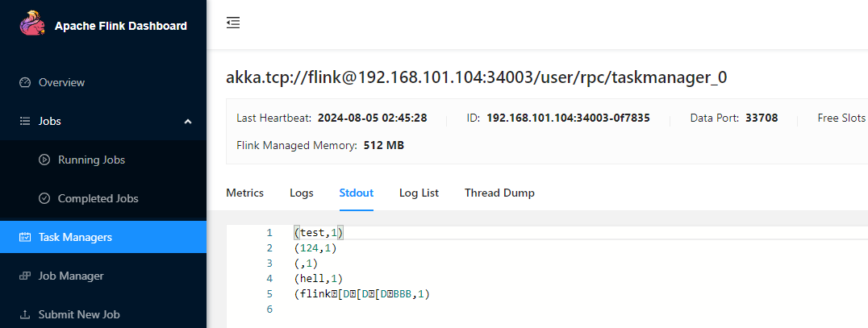
Task: Click the Flink Managed Memory 512 MB value
Action: coord(384,146)
